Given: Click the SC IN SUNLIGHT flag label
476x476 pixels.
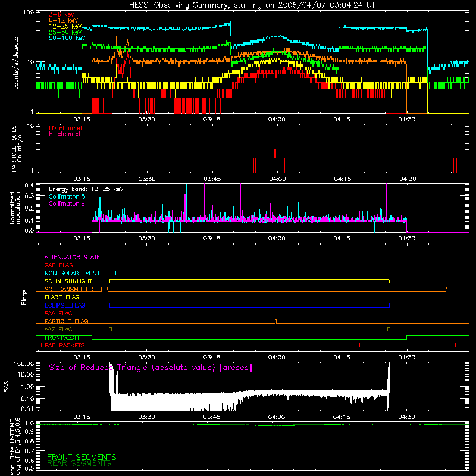Looking at the screenshot, I should tap(68, 281).
